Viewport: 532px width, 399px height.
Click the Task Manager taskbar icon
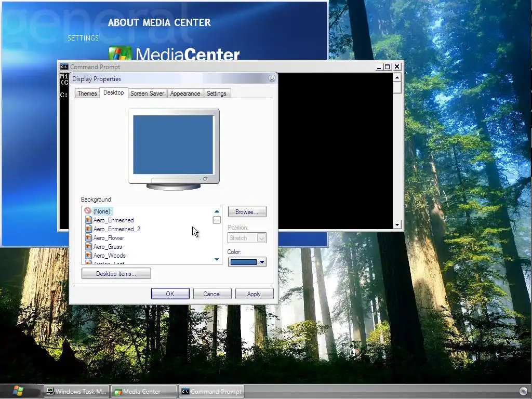[x=50, y=392]
